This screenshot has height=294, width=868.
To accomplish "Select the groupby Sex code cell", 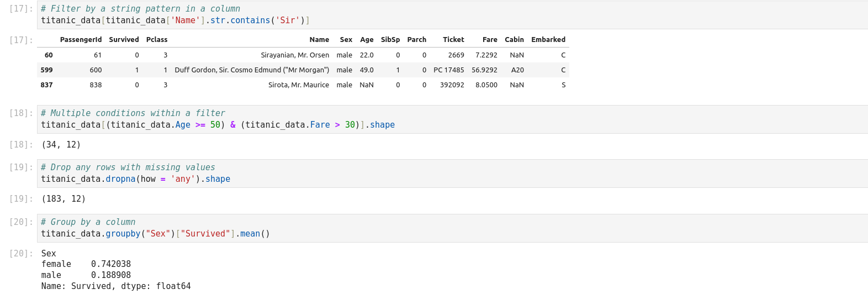I will pos(442,228).
